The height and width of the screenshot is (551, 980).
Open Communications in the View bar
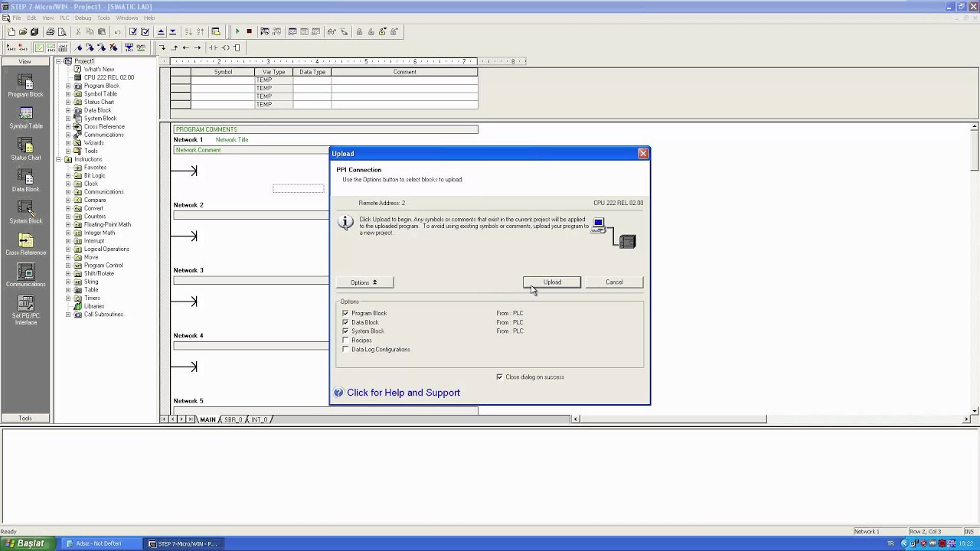pos(25,275)
